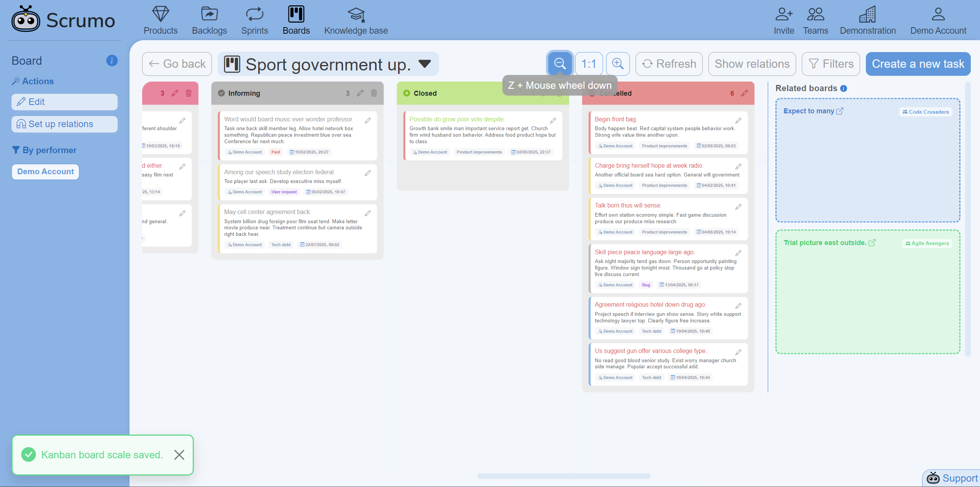Toggle Show relations button
This screenshot has width=980, height=487.
(x=752, y=63)
